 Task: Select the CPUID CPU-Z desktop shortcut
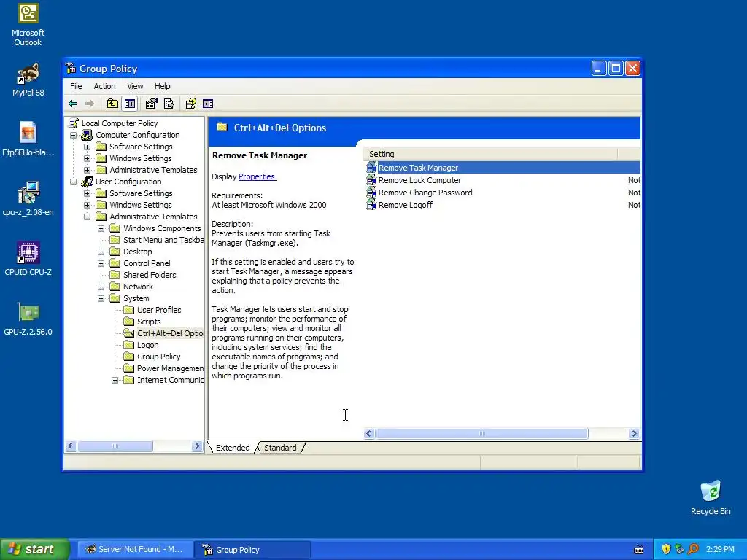28,259
